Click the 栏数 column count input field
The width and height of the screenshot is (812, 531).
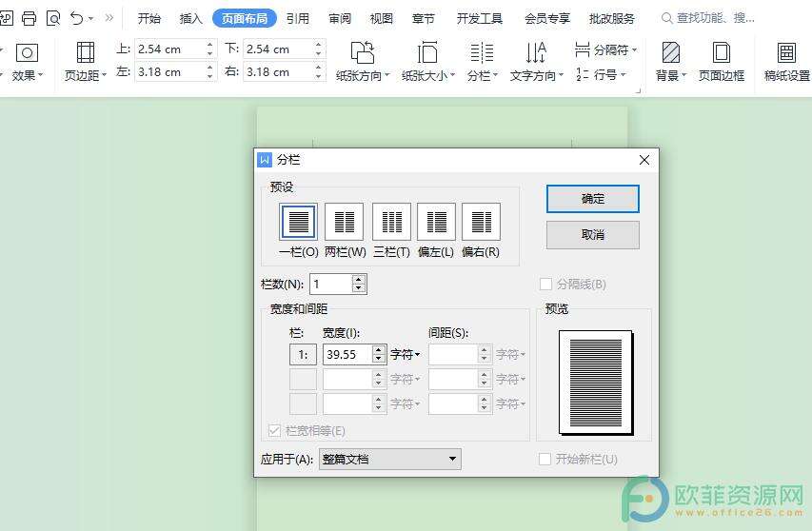329,284
